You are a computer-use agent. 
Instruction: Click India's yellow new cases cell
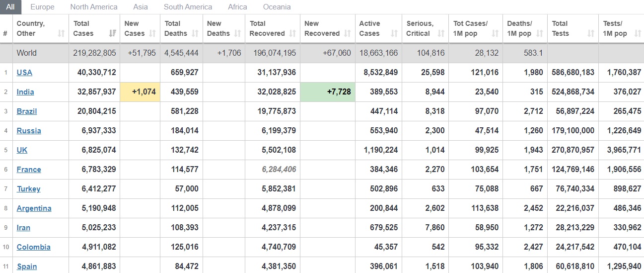click(140, 92)
